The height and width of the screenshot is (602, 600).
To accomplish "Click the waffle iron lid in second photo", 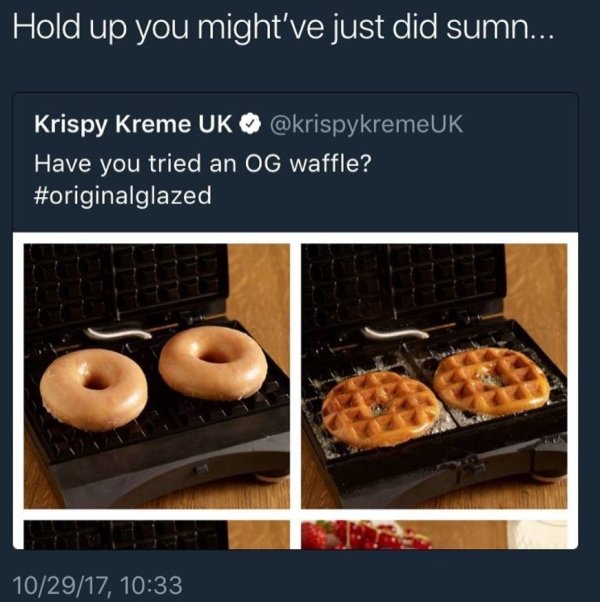I will coord(403,284).
